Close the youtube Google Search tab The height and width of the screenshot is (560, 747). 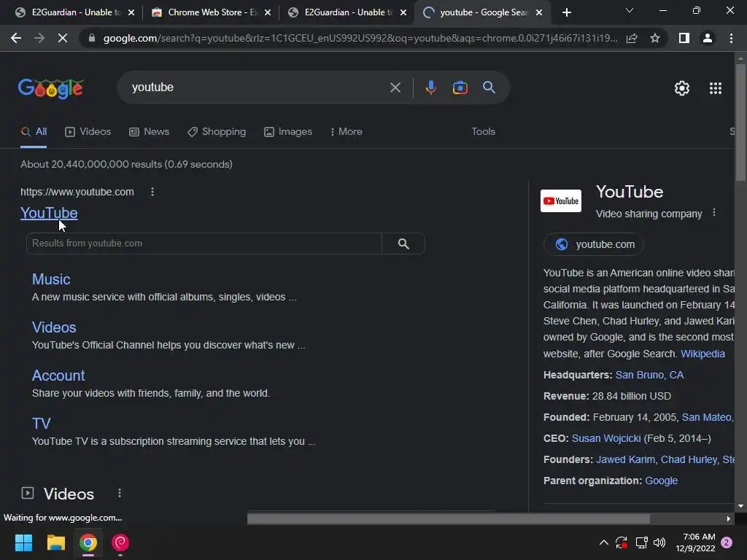tap(539, 12)
